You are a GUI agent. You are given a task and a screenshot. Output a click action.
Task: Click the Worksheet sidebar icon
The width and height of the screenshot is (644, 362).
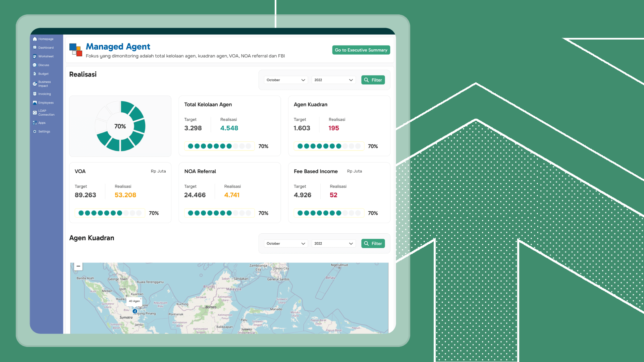coord(35,56)
